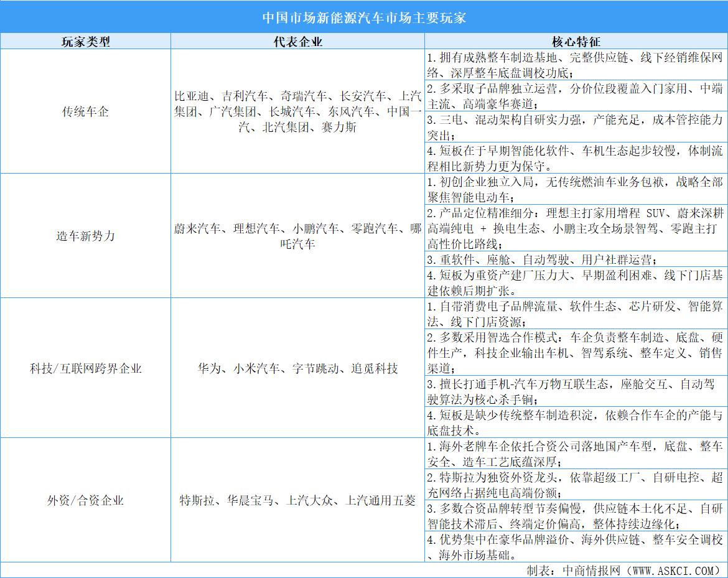
Task: Click feature 3 about 手机-汽车万物互联生态
Action: tap(576, 391)
